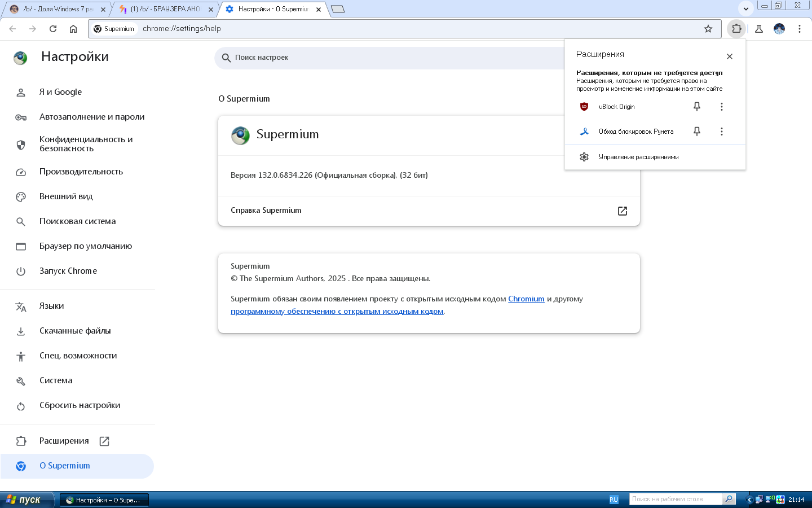Image resolution: width=812 pixels, height=508 pixels.
Task: Reload the current page
Action: [53, 29]
